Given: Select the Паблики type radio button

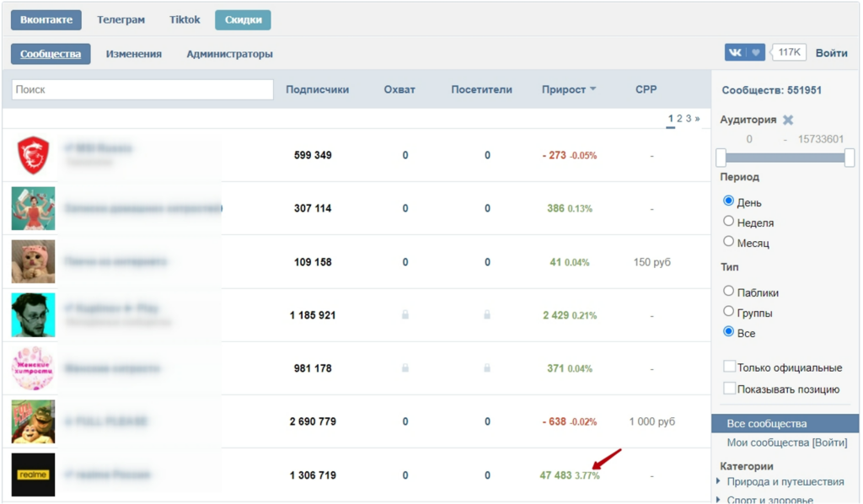Looking at the screenshot, I should 729,292.
